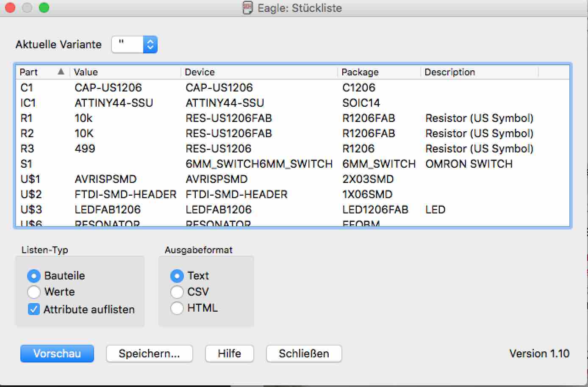588x387 pixels.
Task: Click the Eagle document icon in title bar
Action: point(247,8)
